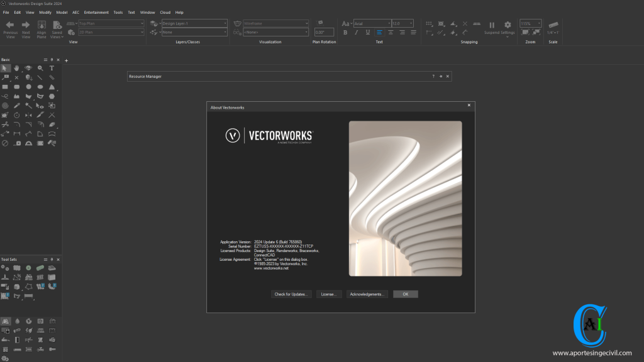
Task: Open the 115% zoom dropdown
Action: (x=531, y=23)
